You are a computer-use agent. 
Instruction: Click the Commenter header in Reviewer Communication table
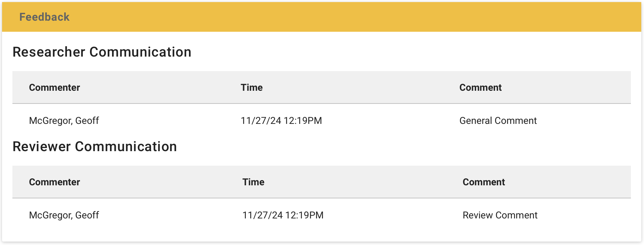click(54, 182)
